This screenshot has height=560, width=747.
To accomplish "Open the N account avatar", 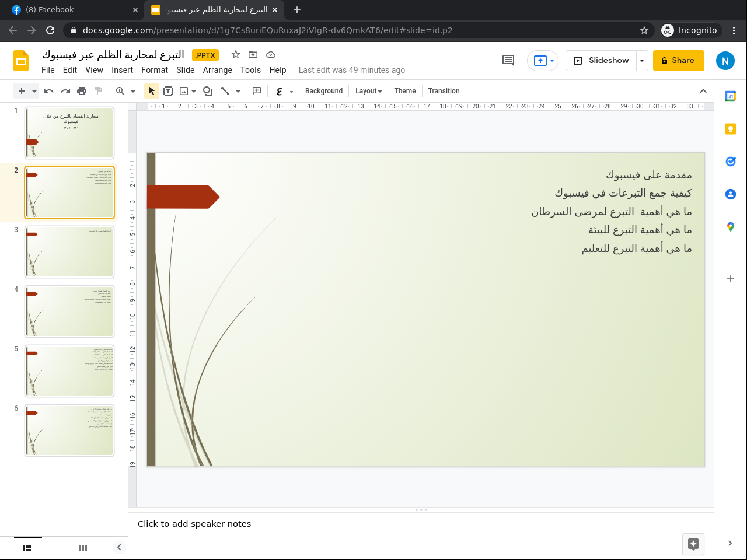I will click(725, 61).
